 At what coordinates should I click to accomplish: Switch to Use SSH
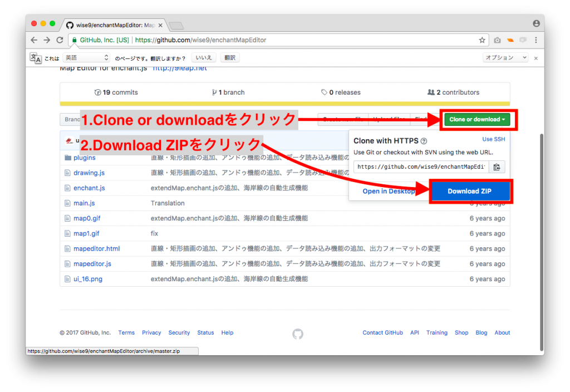493,139
